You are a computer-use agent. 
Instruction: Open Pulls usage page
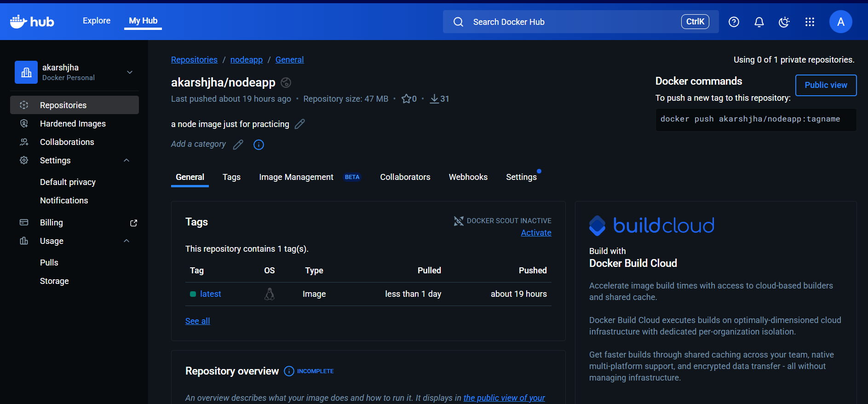click(49, 263)
